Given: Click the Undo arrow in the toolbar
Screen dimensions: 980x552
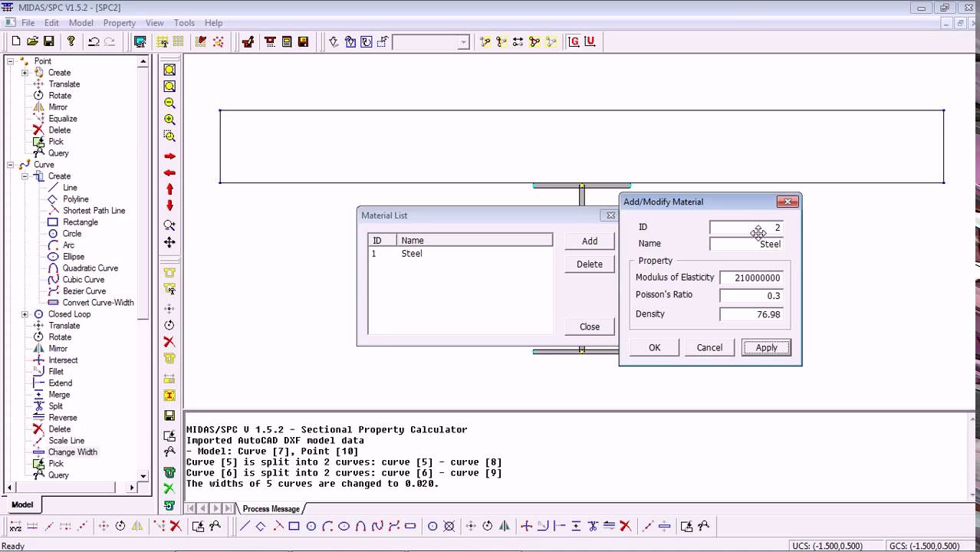Looking at the screenshot, I should [94, 41].
